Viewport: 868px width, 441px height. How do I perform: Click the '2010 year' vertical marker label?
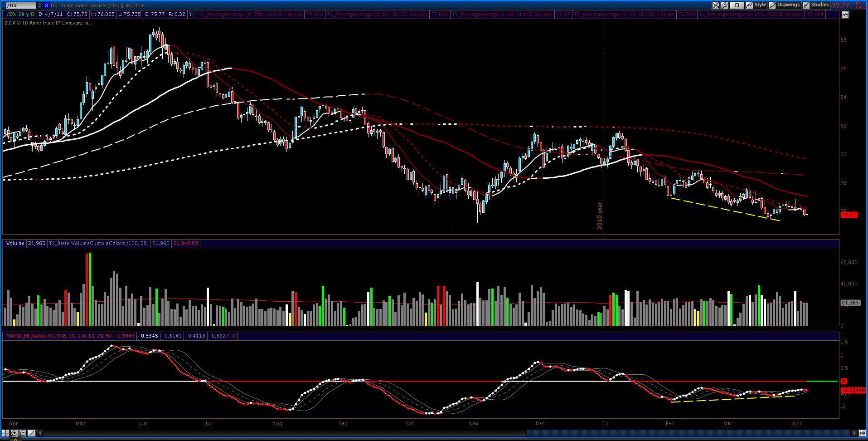point(600,216)
